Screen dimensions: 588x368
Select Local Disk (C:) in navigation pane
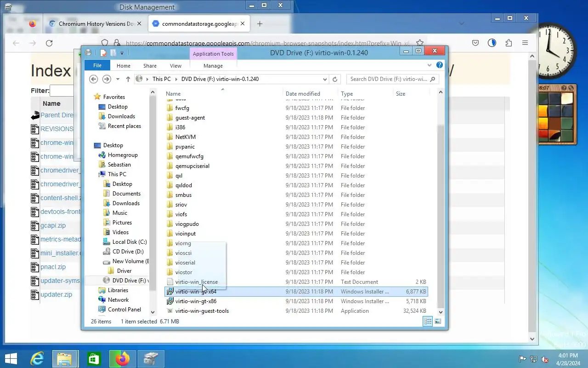coord(130,242)
